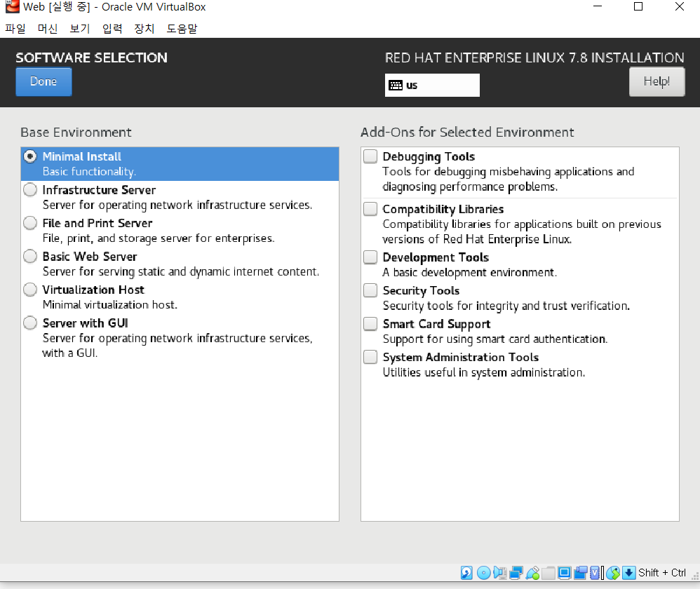Enable the Security Tools add-on
Image resolution: width=700 pixels, height=589 pixels.
pos(370,290)
